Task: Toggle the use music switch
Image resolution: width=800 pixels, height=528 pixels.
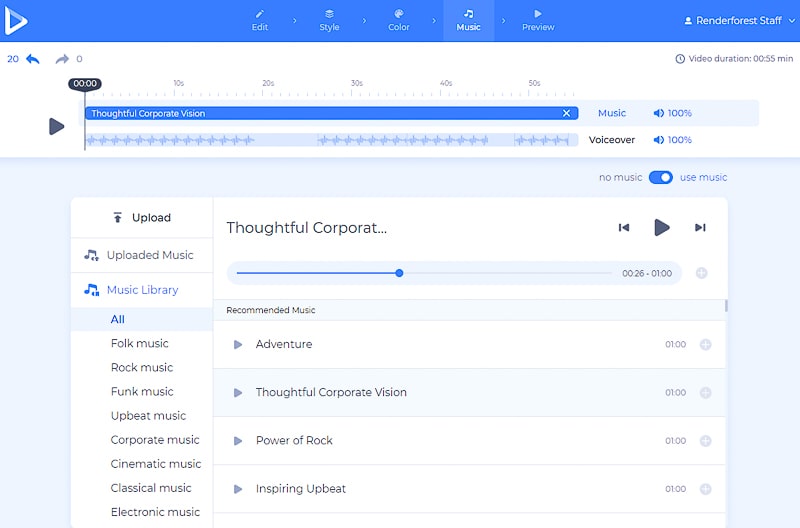Action: coord(660,177)
